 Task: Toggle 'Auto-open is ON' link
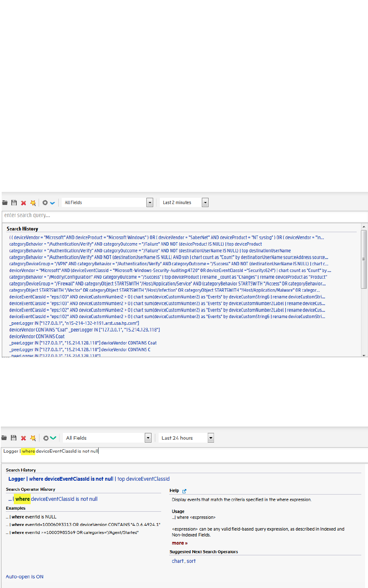[25, 577]
